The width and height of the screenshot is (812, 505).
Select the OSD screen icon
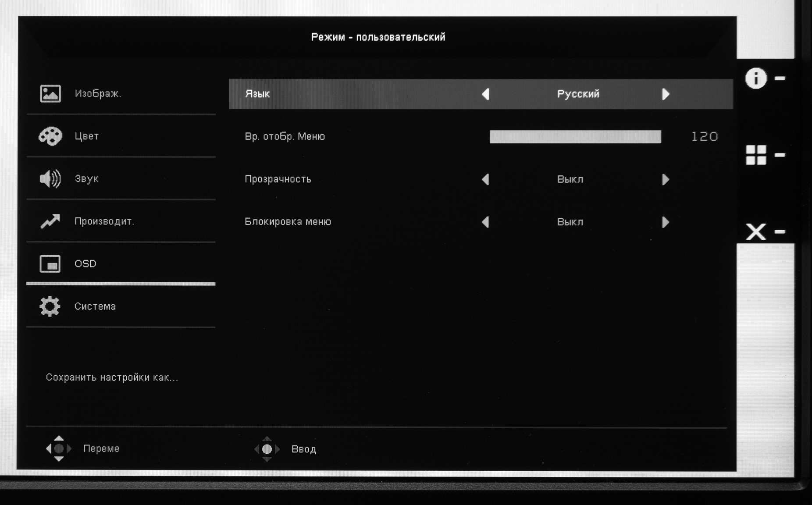[x=50, y=264]
